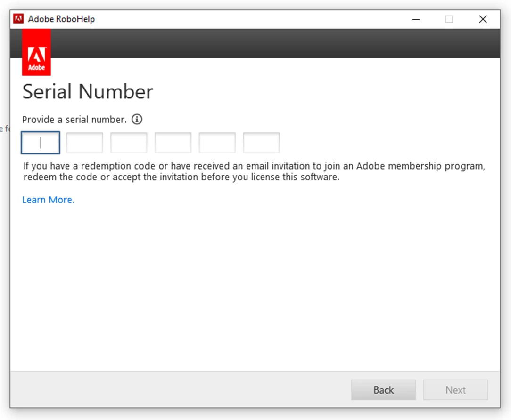Click the 'Serial Number' heading
The image size is (511, 420).
[x=88, y=91]
